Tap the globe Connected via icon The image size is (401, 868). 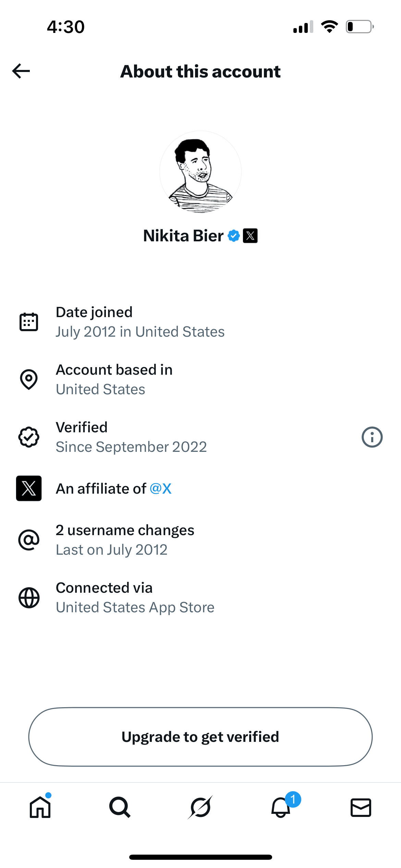click(29, 598)
